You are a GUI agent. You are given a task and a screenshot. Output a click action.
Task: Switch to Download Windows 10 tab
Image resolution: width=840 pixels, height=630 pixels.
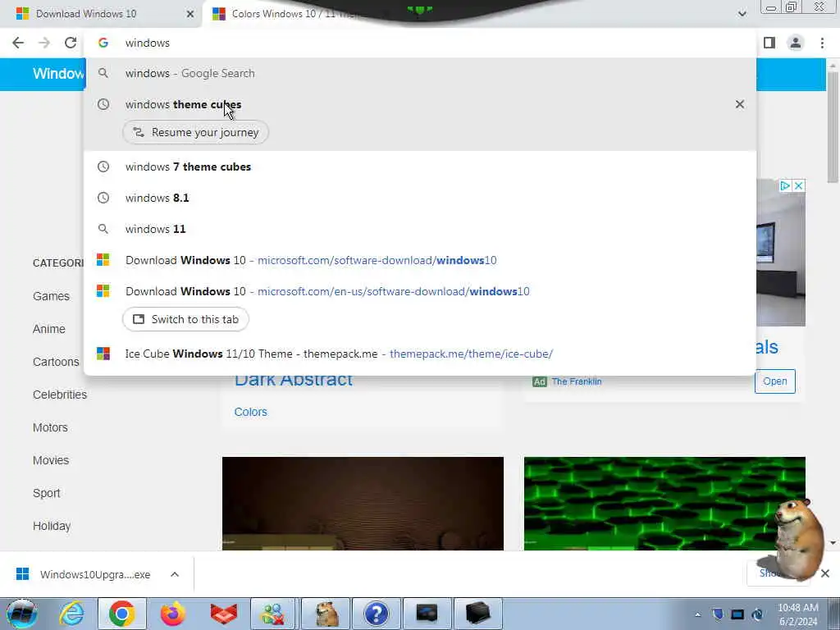coord(85,14)
